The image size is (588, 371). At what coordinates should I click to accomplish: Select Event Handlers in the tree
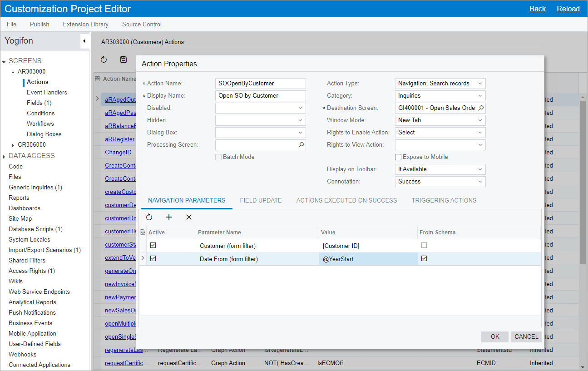(x=47, y=93)
